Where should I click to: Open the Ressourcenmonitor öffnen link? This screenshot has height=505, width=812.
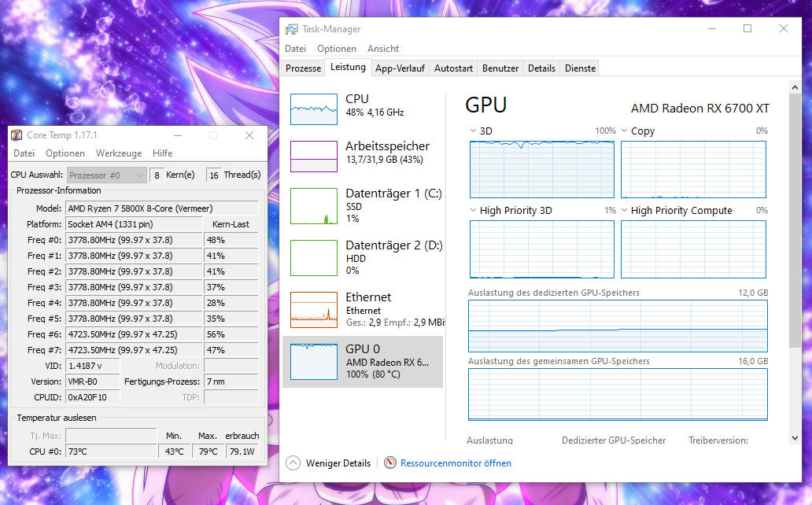point(456,463)
